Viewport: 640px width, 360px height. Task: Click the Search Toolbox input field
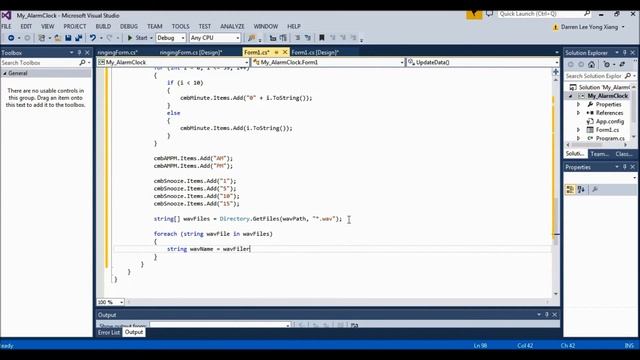40,62
